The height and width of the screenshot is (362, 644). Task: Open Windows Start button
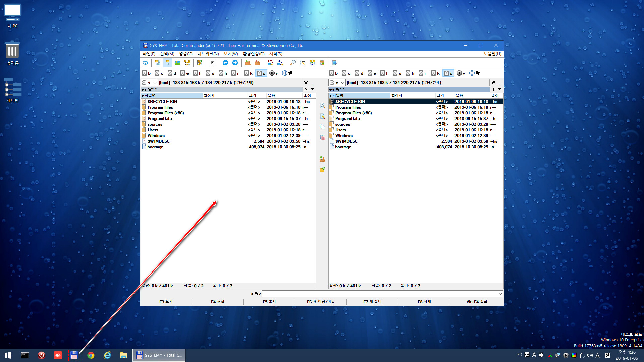click(x=8, y=355)
